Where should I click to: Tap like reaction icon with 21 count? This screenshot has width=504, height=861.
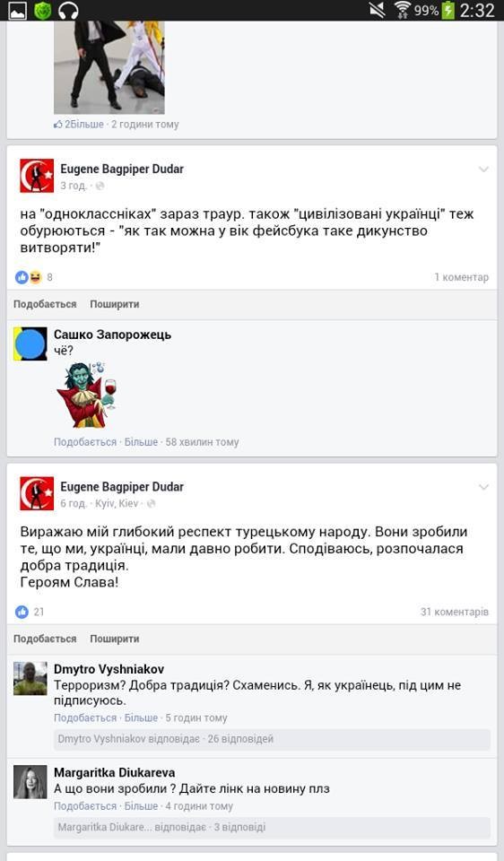click(22, 612)
